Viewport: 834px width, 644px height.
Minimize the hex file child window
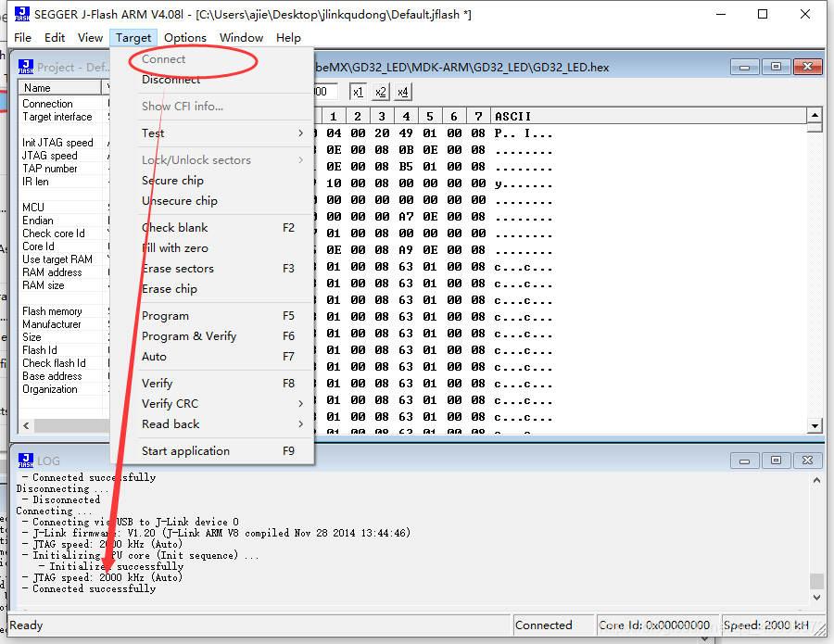tap(744, 67)
